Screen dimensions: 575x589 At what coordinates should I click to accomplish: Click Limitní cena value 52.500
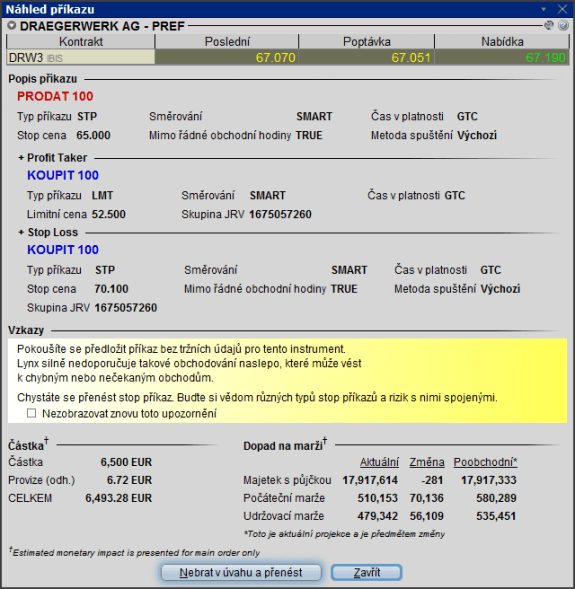tap(109, 214)
